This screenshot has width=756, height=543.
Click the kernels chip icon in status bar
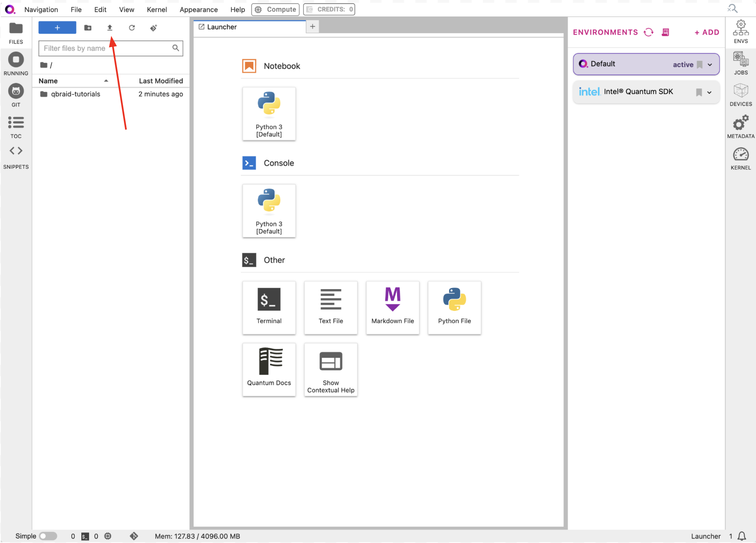(x=108, y=536)
